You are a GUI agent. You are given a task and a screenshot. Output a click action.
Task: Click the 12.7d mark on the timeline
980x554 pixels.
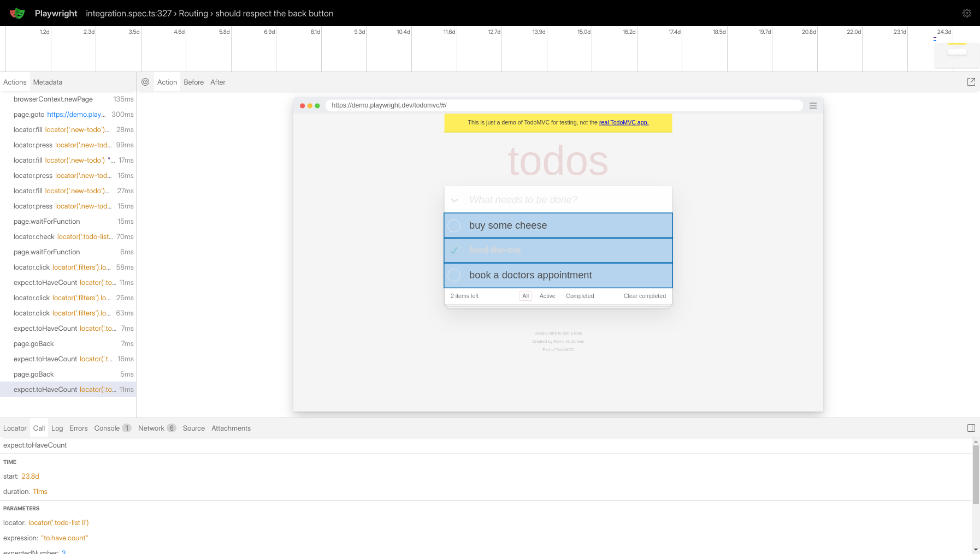[494, 32]
